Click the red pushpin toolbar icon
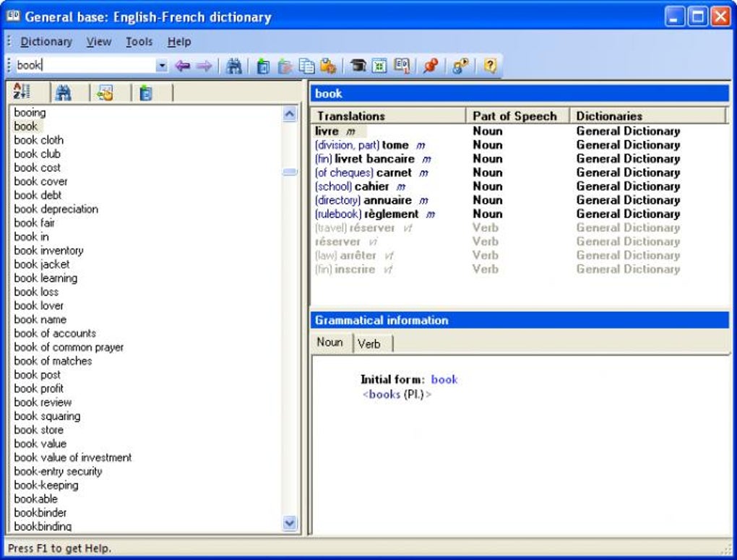 pos(431,66)
